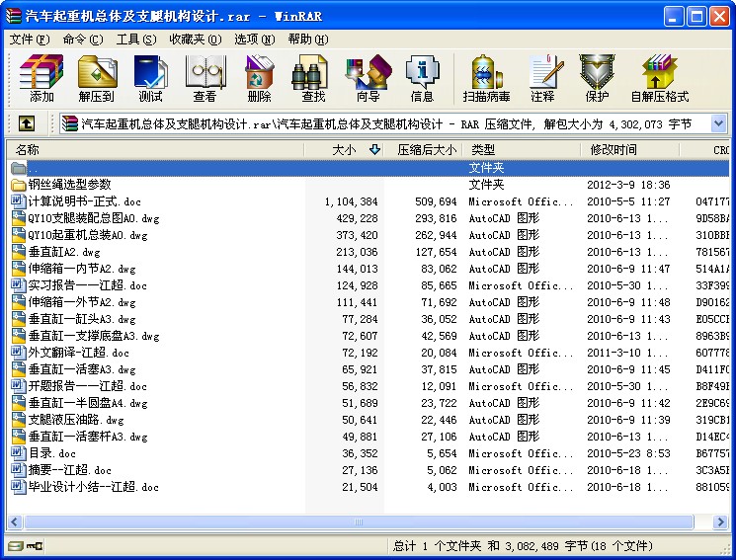Minimize the WinRAR window
Image resolution: width=736 pixels, height=560 pixels.
tap(673, 17)
